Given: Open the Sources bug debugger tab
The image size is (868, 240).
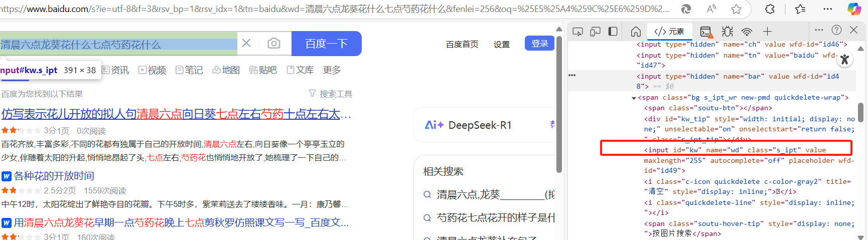Looking at the screenshot, I should 727,32.
